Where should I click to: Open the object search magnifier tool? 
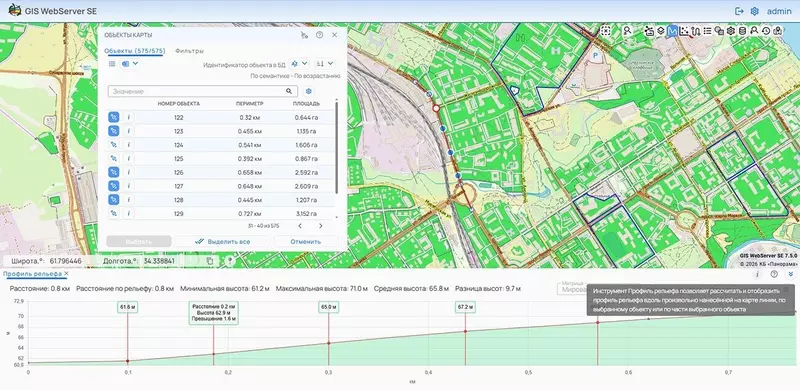[627, 31]
